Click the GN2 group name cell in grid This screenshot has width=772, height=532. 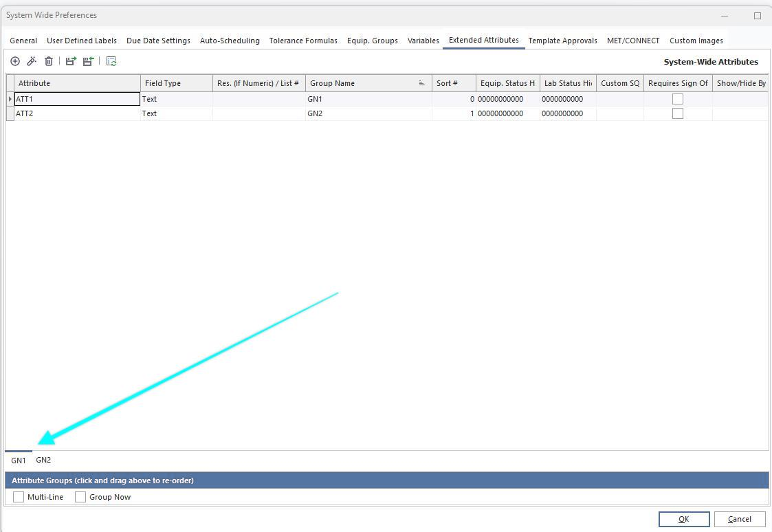[x=368, y=113]
